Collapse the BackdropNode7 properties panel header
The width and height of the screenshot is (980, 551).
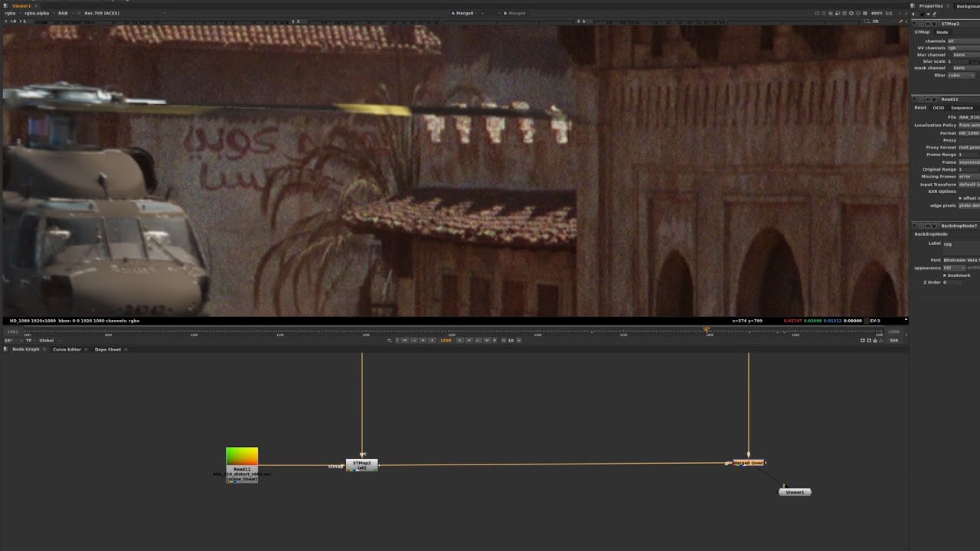(914, 226)
